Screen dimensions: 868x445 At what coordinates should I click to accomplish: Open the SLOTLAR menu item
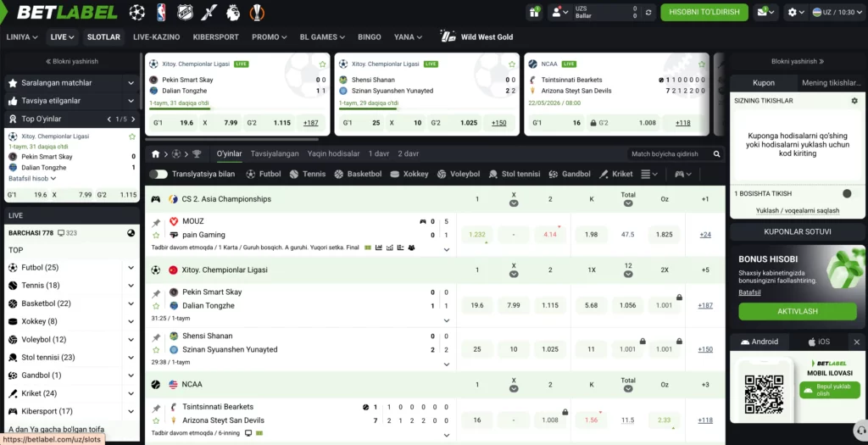[x=103, y=37]
